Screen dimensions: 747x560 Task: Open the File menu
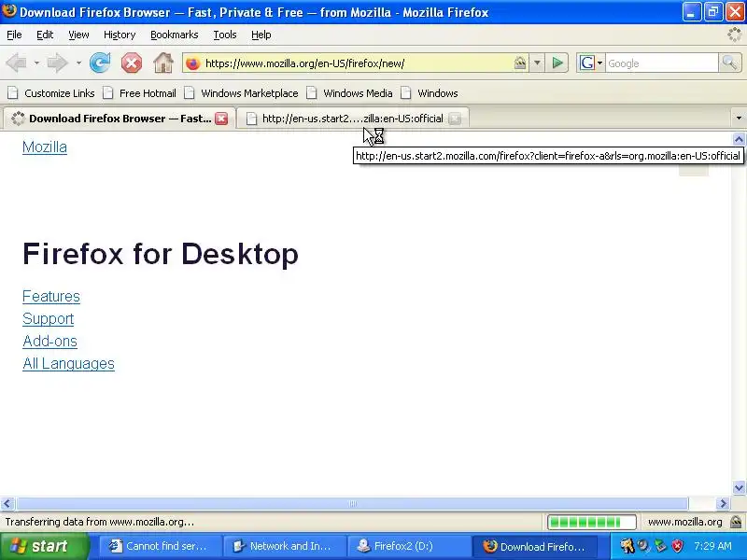[14, 35]
